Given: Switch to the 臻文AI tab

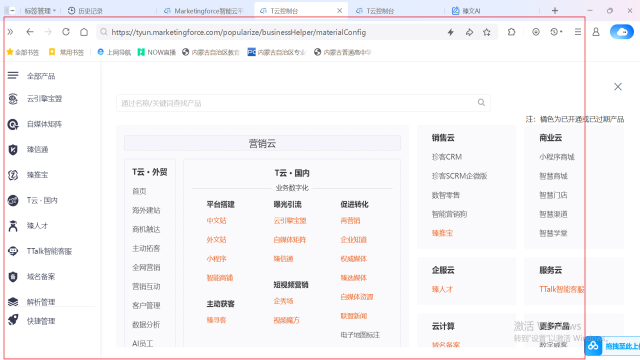Looking at the screenshot, I should [x=466, y=11].
